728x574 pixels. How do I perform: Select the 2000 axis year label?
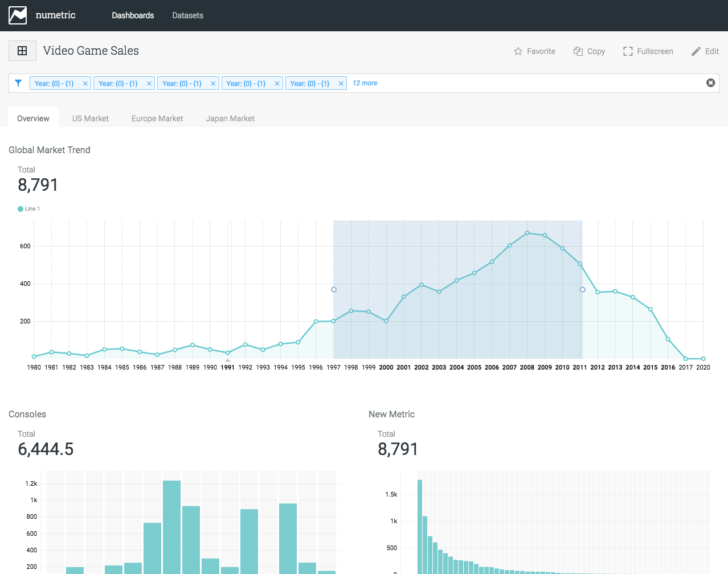pyautogui.click(x=386, y=367)
